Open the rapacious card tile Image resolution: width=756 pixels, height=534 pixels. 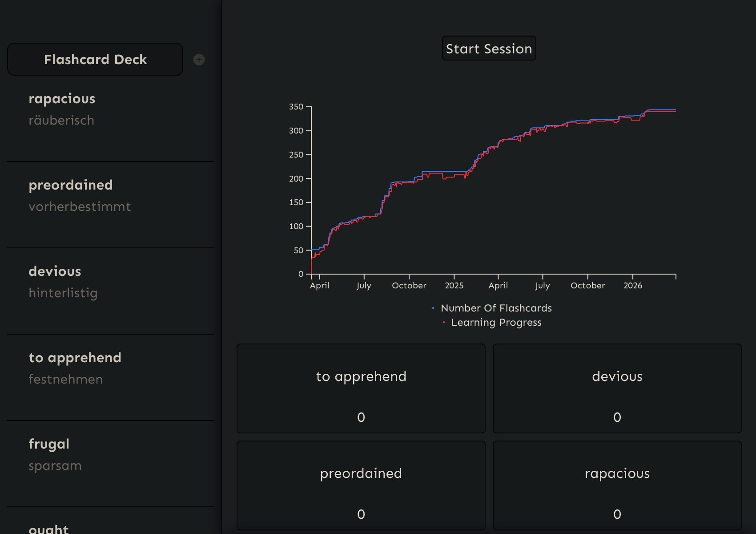tap(617, 485)
